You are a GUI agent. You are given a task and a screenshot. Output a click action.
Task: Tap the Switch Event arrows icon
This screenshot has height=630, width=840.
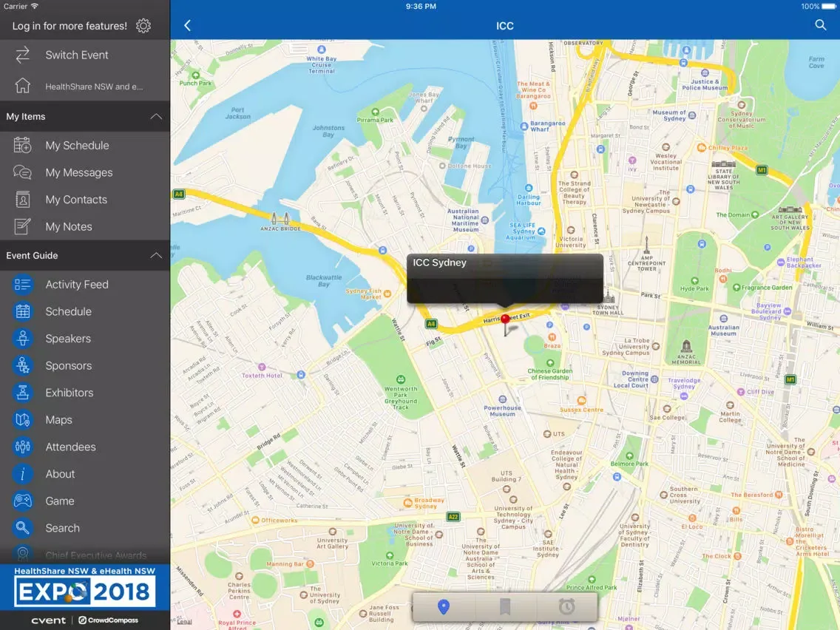[22, 55]
